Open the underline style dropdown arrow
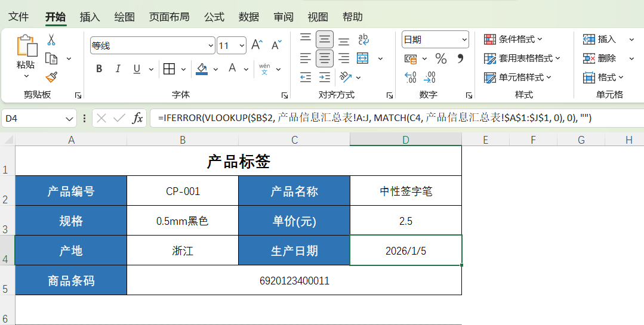This screenshot has height=325, width=644. pos(151,69)
